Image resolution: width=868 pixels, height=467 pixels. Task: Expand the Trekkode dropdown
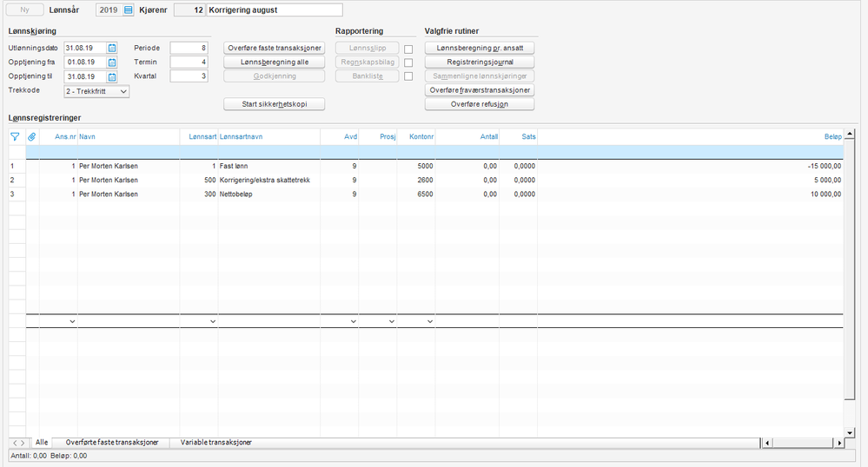(123, 91)
